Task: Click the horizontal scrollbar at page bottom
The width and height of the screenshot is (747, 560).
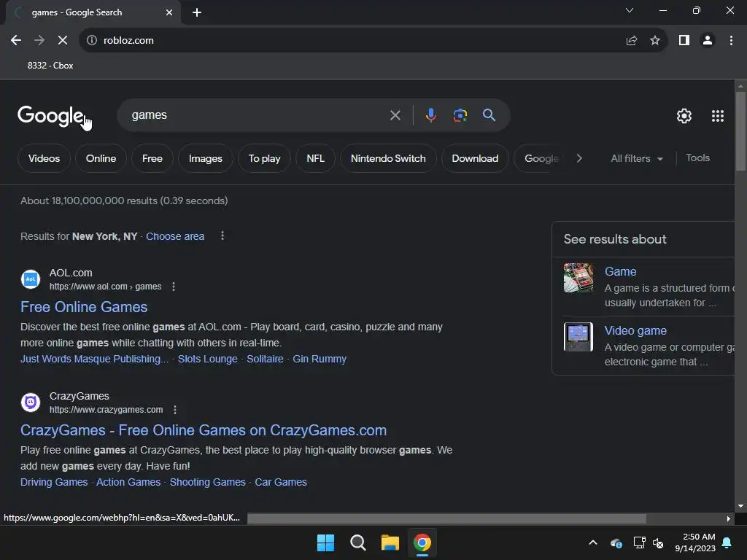Action: (447, 518)
